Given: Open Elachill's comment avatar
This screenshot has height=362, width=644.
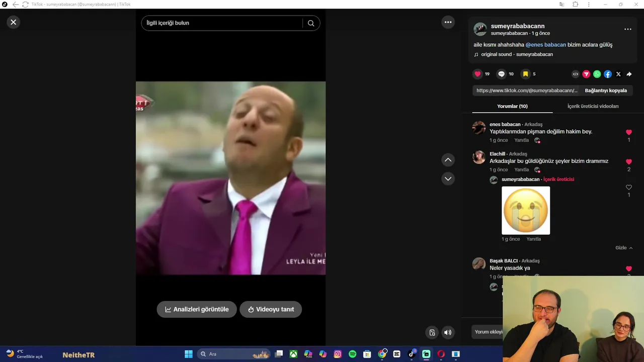Looking at the screenshot, I should click(479, 157).
